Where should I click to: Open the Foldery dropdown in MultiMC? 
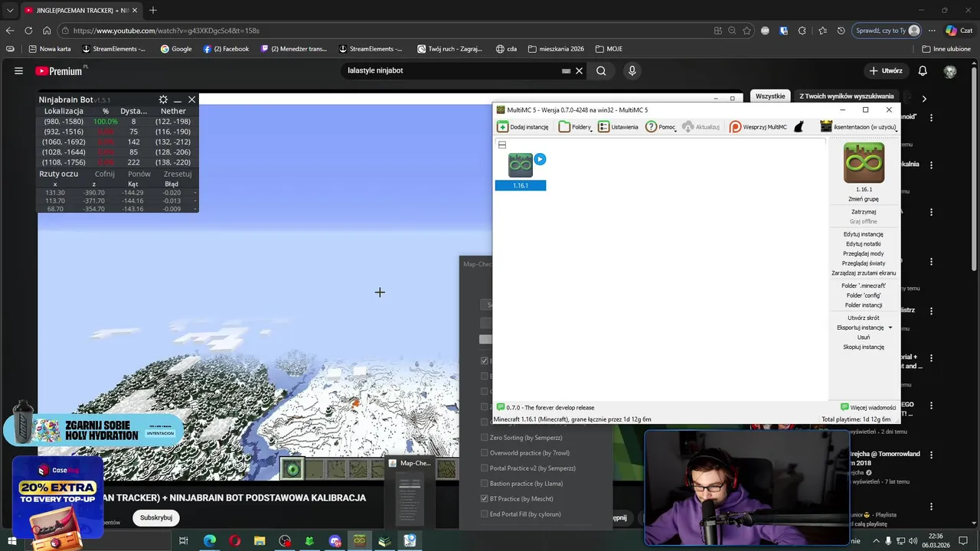tap(575, 127)
